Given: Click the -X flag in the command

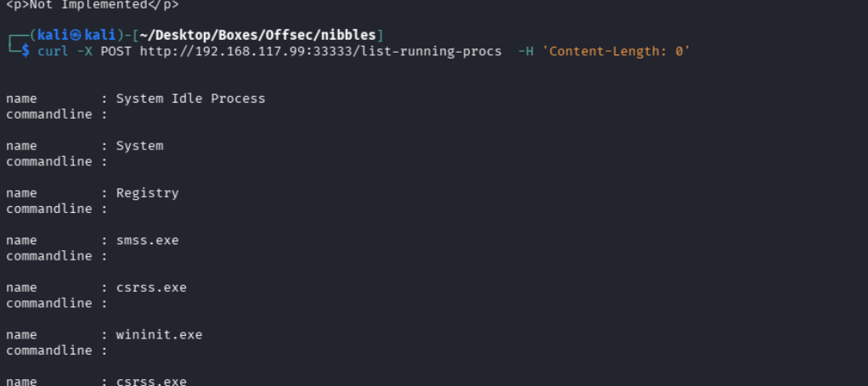Looking at the screenshot, I should [x=84, y=51].
